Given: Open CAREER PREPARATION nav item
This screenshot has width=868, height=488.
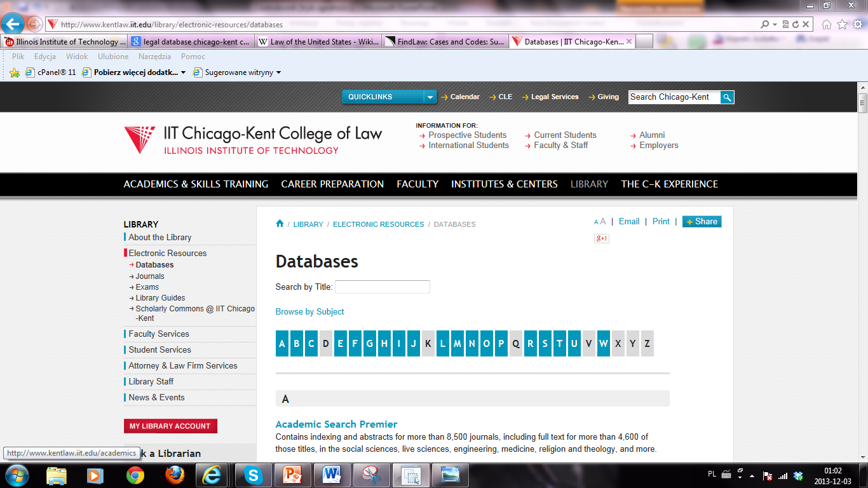Looking at the screenshot, I should point(332,184).
